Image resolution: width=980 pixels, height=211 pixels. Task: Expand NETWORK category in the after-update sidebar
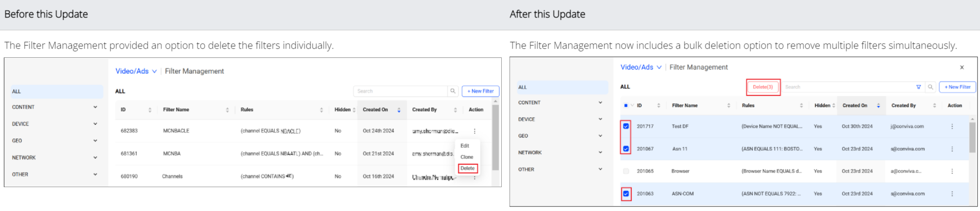coord(600,152)
